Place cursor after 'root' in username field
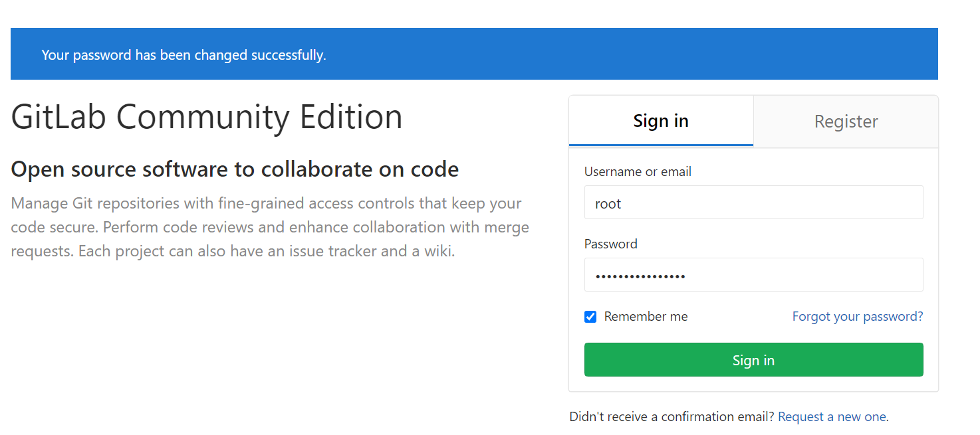 pyautogui.click(x=624, y=204)
